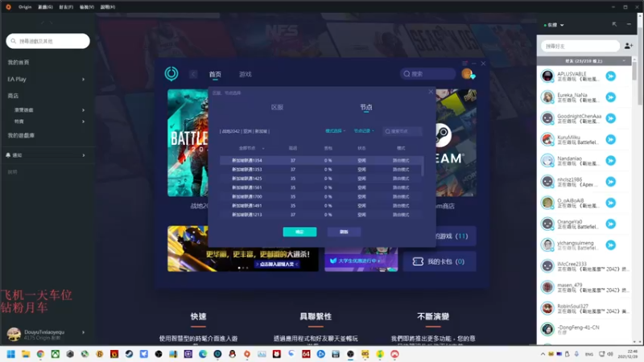Expand 瀏覽遊戲 under store

84,110
